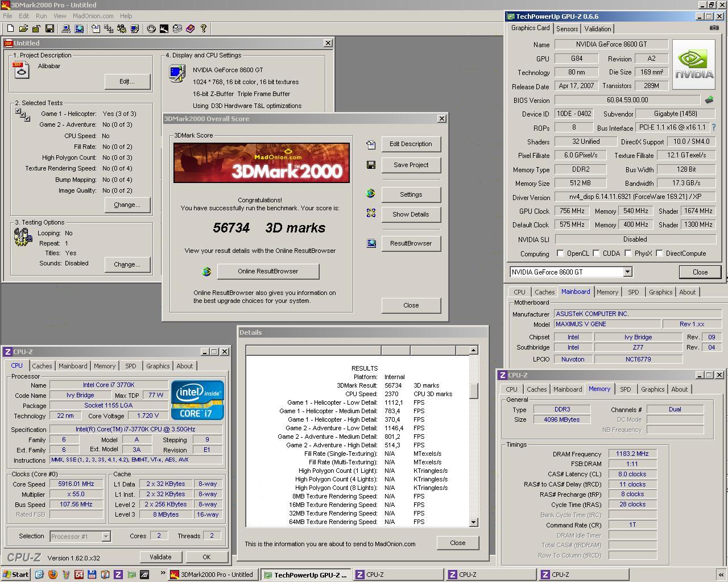Click the Edit button in Project Description
This screenshot has height=582, width=728.
pyautogui.click(x=127, y=81)
